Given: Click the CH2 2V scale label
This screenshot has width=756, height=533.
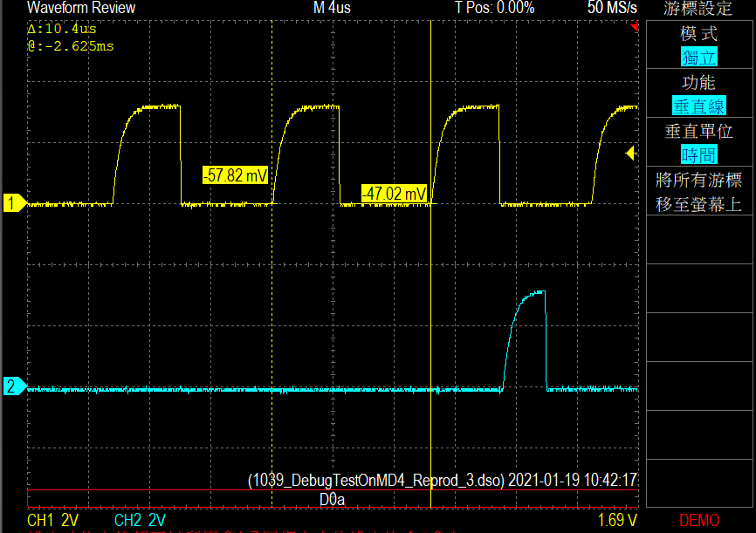Looking at the screenshot, I should tap(140, 520).
